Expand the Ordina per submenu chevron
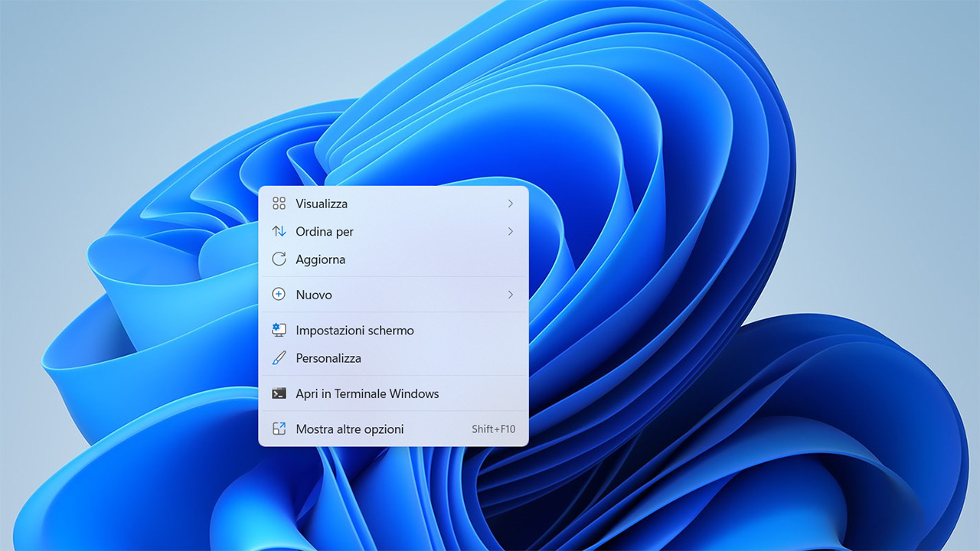Viewport: 980px width, 551px height. pos(511,231)
